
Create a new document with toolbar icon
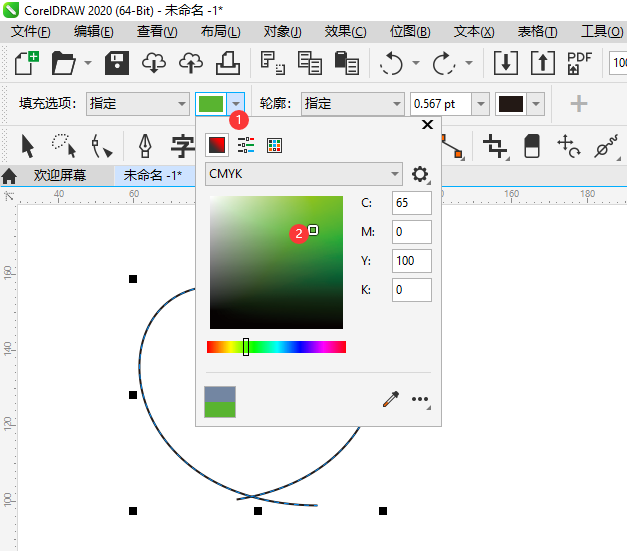27,63
